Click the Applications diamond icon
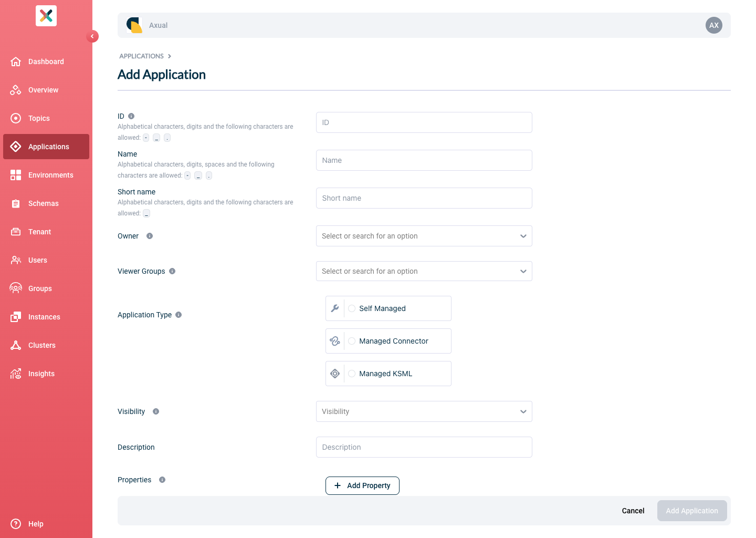This screenshot has width=756, height=538. coord(16,147)
